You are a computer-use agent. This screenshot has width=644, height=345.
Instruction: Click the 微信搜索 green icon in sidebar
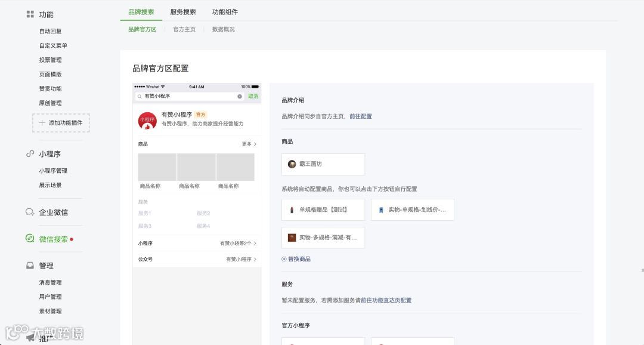point(30,239)
